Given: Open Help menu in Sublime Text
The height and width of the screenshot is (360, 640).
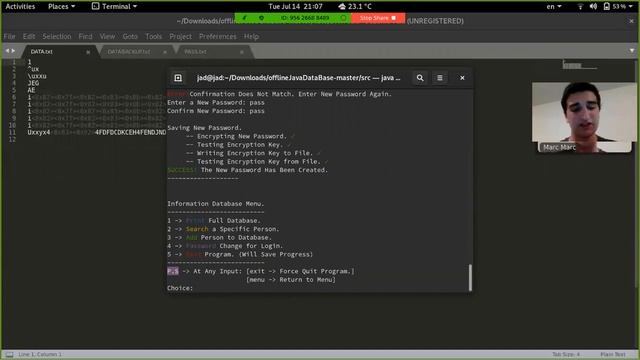Looking at the screenshot, I should pos(251,36).
